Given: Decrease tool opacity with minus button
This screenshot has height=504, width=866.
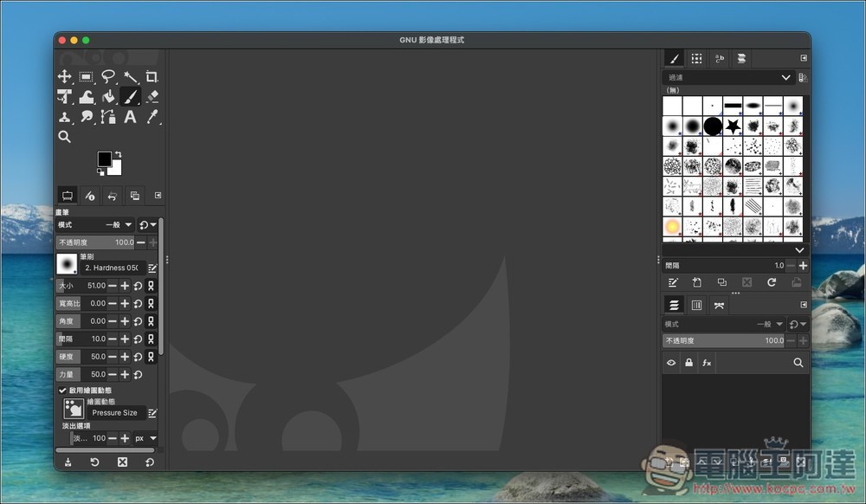Looking at the screenshot, I should click(x=141, y=242).
